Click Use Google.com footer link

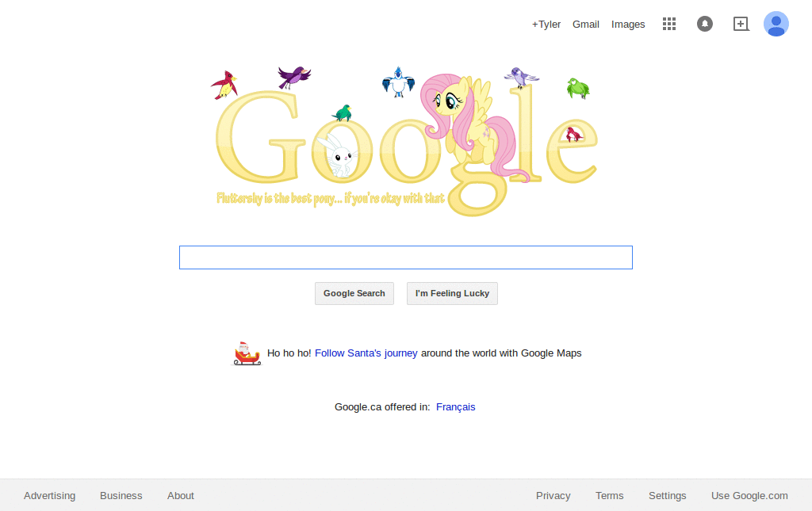click(749, 495)
